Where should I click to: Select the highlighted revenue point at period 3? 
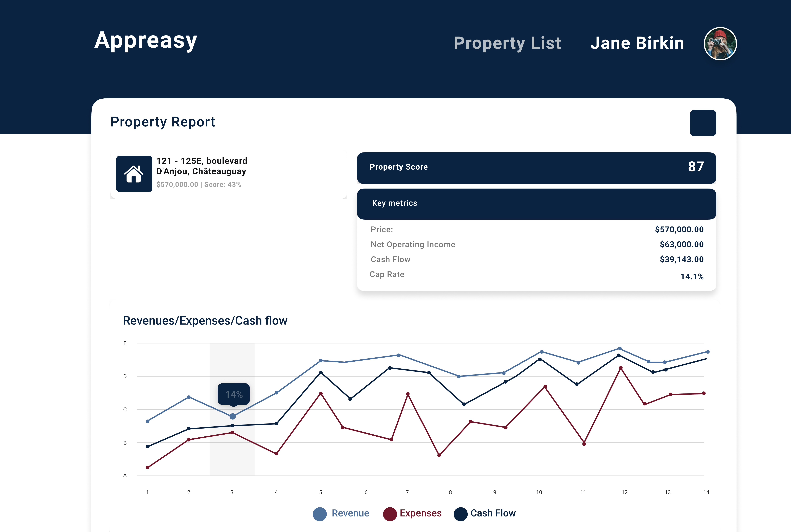232,416
